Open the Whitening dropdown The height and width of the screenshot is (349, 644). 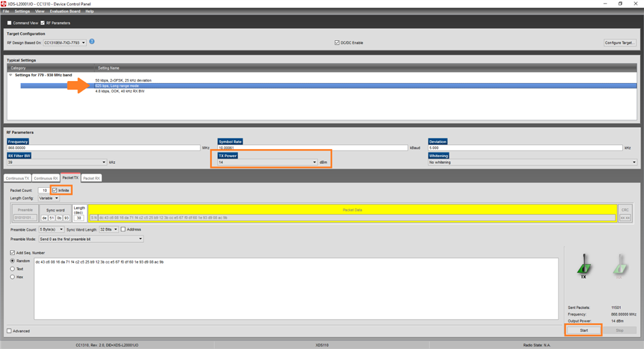pyautogui.click(x=532, y=163)
